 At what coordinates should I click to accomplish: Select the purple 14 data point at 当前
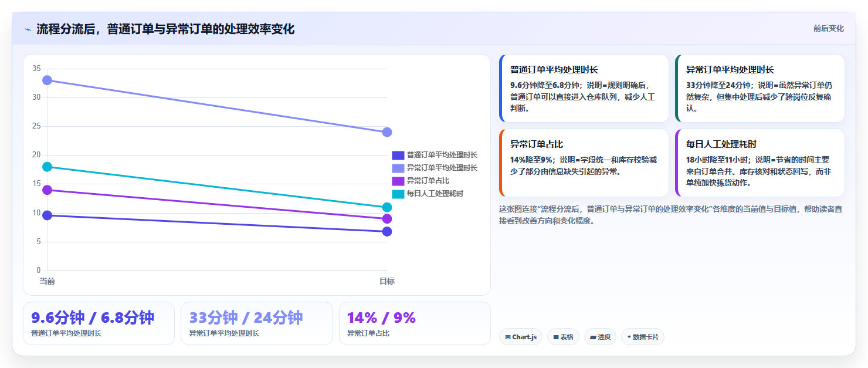(x=47, y=190)
